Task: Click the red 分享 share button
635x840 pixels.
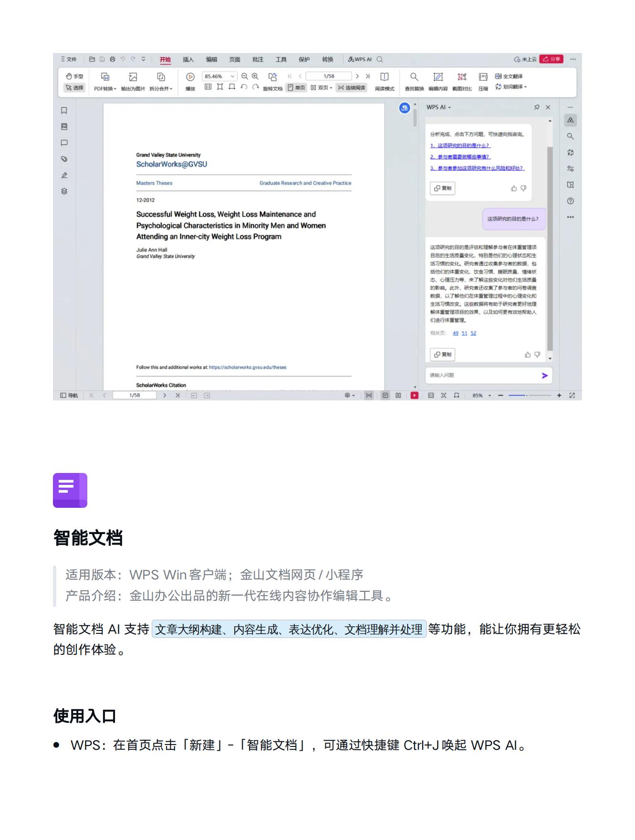Action: [x=552, y=59]
